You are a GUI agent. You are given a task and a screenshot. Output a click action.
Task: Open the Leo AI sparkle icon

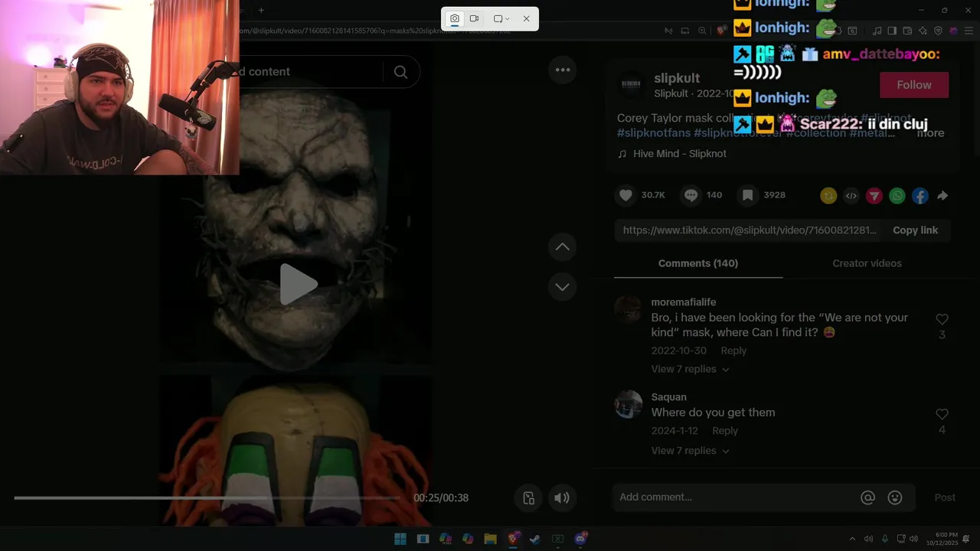click(923, 31)
